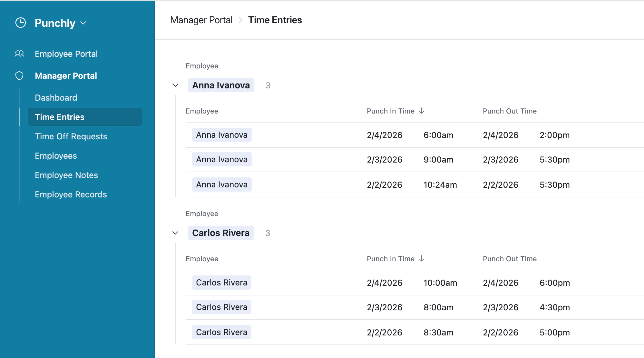Select Carlos Rivera's 2/2/2026 entry tag
The image size is (644, 358).
[x=222, y=332]
